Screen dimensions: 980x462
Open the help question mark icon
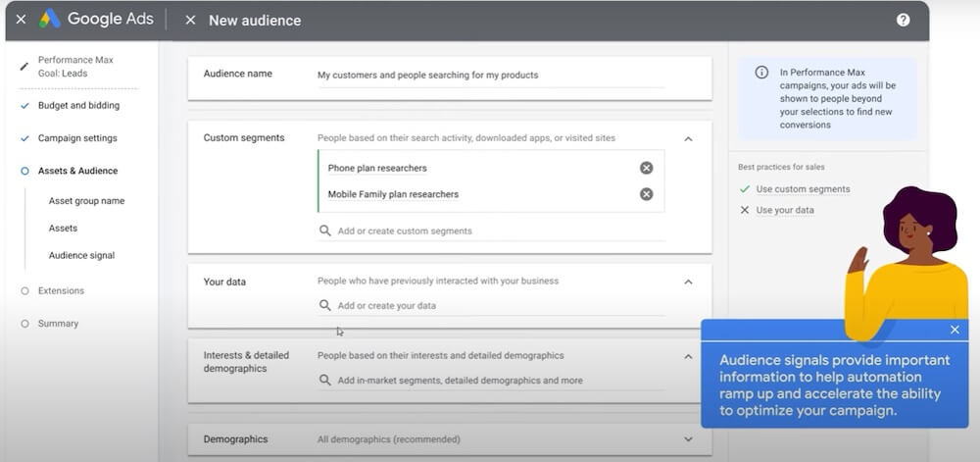[903, 20]
